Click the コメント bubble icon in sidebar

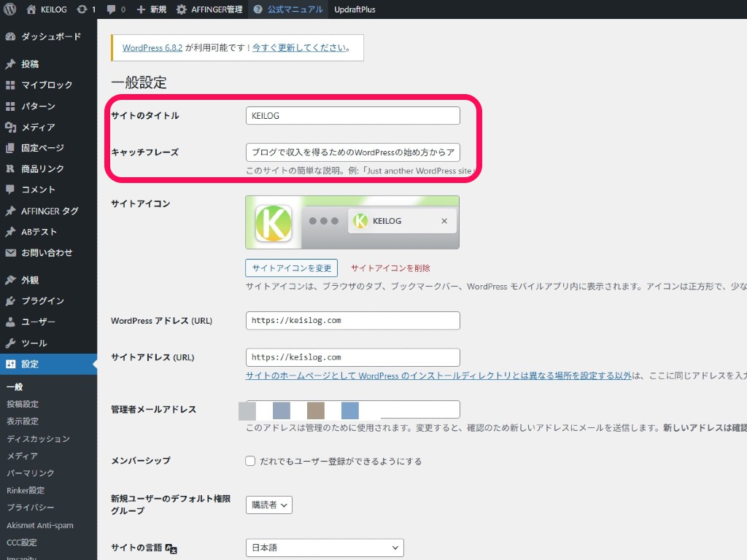(x=10, y=190)
